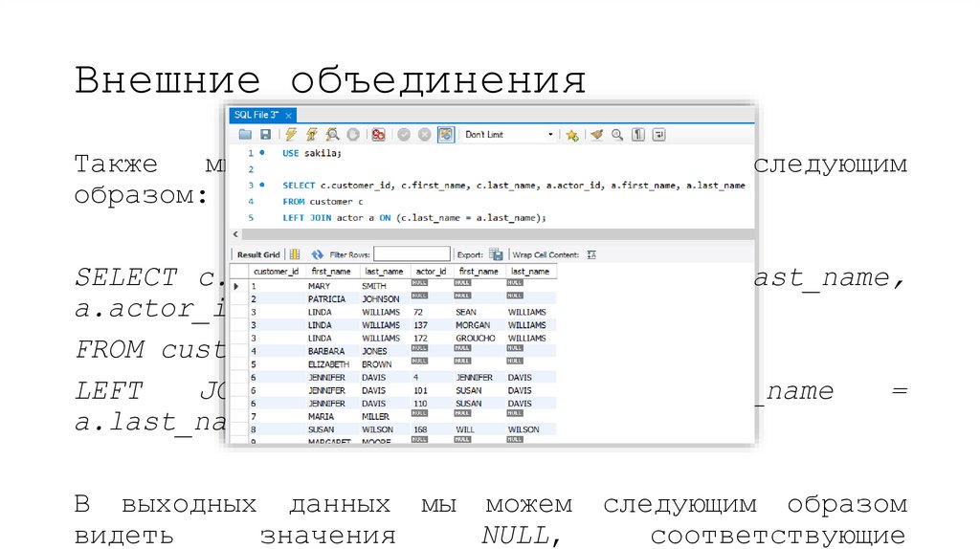
Task: Focus the Filter Rows input field
Action: click(412, 253)
